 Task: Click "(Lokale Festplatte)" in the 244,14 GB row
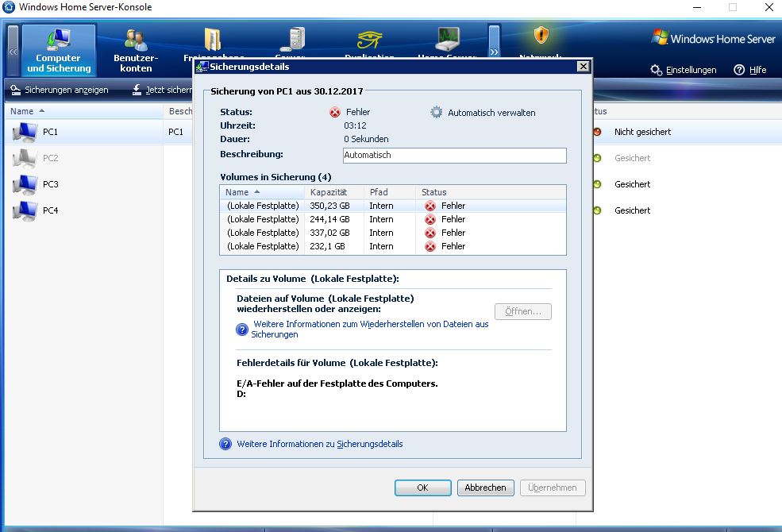coord(263,219)
